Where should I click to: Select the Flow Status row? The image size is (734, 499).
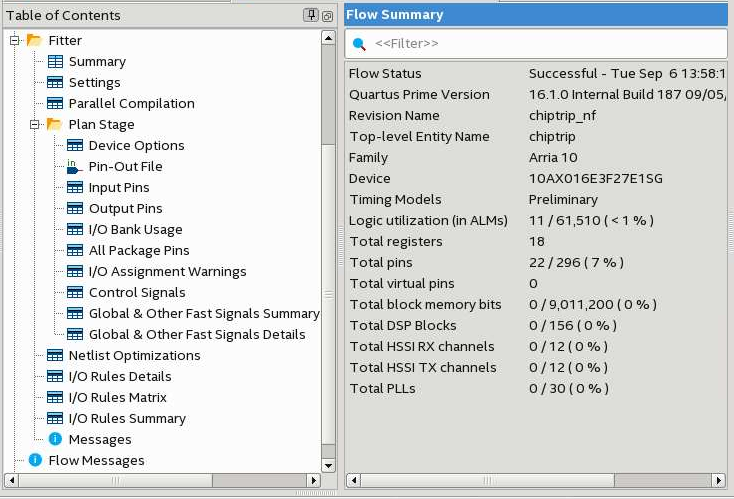tap(385, 74)
